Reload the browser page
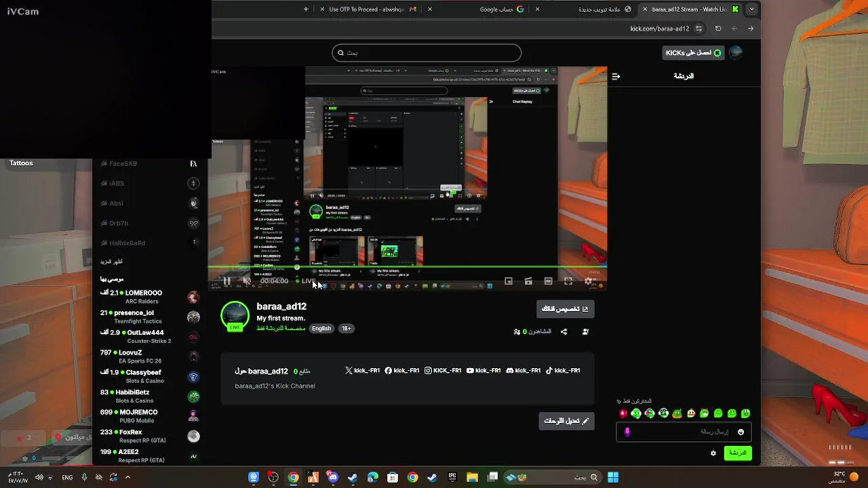This screenshot has width=868, height=488. [x=718, y=28]
